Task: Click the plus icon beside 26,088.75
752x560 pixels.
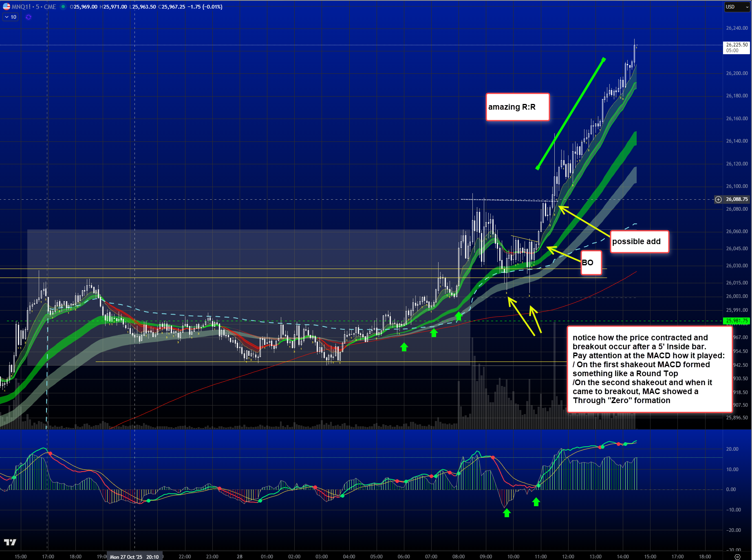Action: (x=718, y=199)
